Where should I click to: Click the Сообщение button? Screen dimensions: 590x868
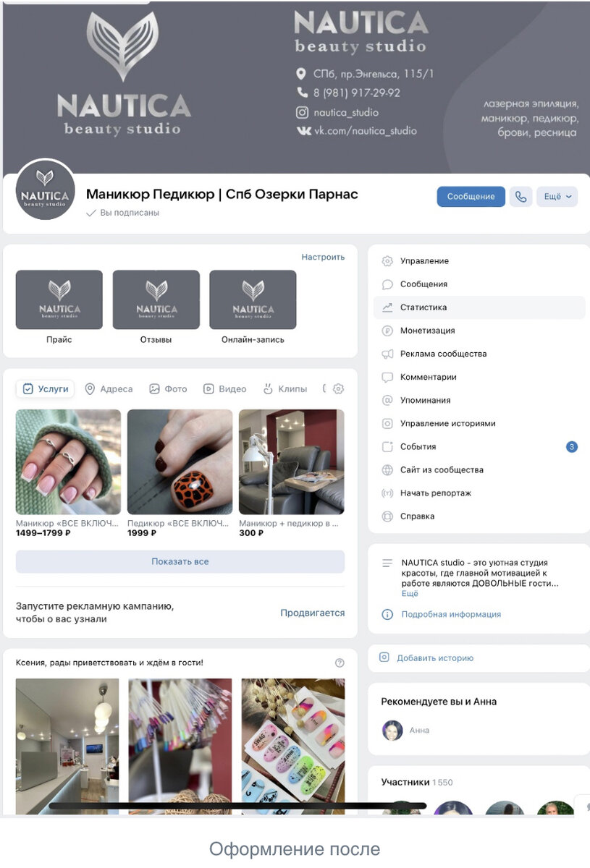[471, 197]
